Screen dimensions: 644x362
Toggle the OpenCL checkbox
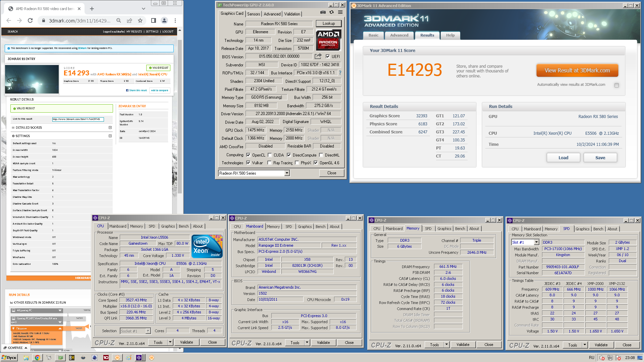[248, 155]
